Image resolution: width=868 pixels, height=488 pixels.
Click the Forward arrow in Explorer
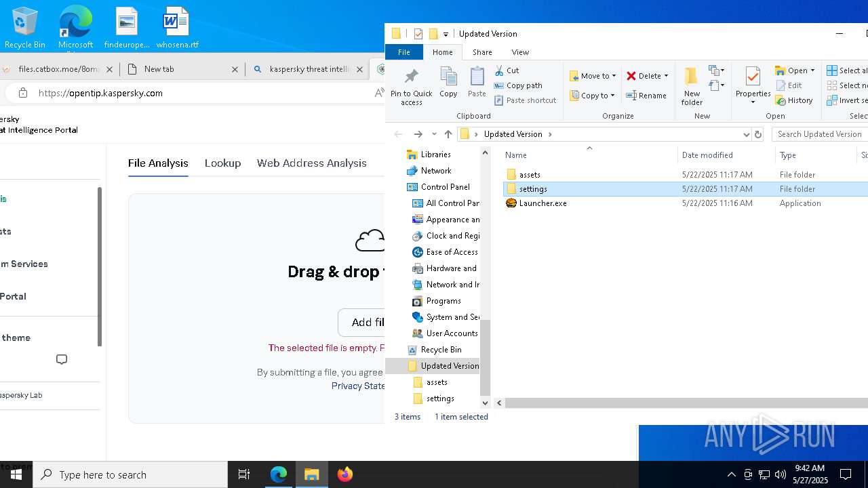[418, 134]
